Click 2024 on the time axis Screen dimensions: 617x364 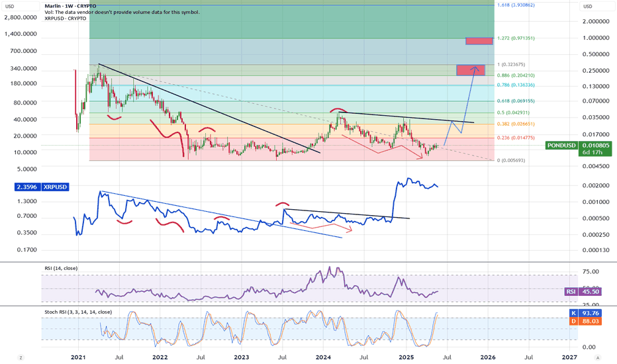(x=323, y=357)
